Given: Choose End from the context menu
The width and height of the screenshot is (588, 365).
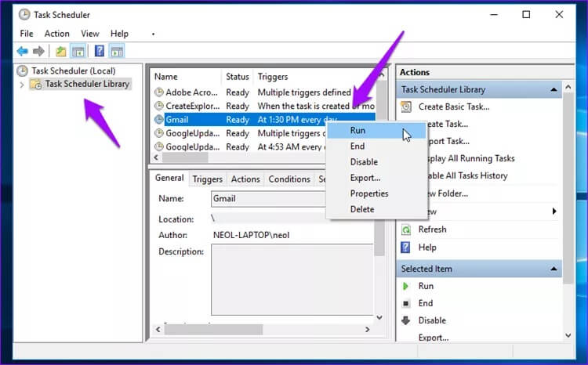Looking at the screenshot, I should click(x=376, y=146).
